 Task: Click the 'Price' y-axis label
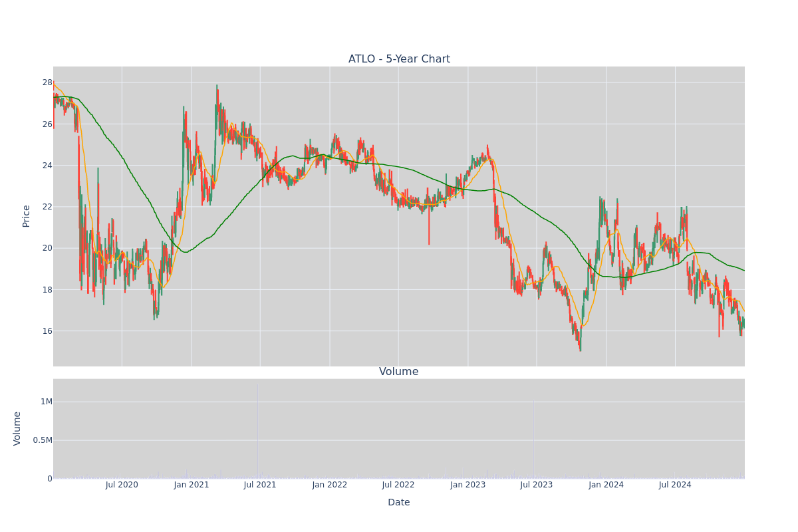pyautogui.click(x=27, y=216)
